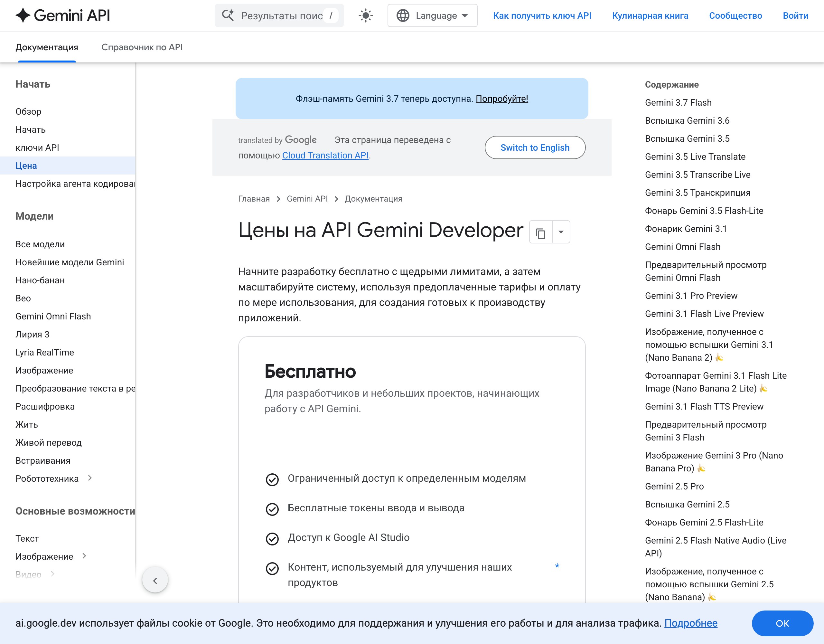Open Расшифровка sidebar item
Screen dimensions: 824x644
click(45, 407)
